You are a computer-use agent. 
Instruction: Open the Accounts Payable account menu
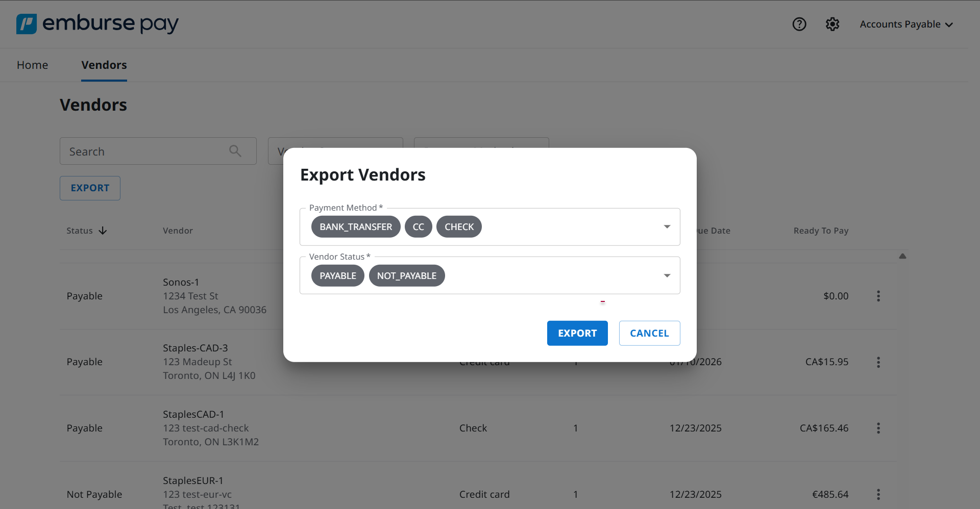pos(906,24)
